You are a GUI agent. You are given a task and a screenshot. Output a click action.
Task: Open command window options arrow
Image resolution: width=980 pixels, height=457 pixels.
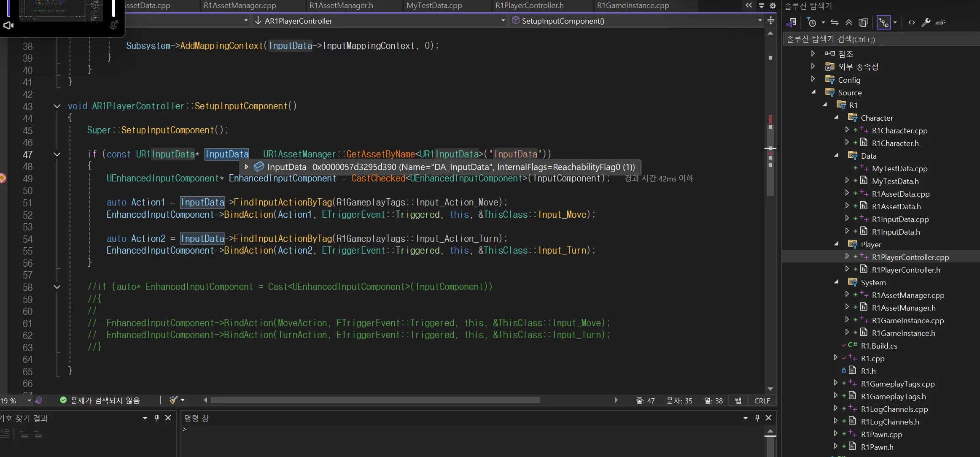(746, 418)
